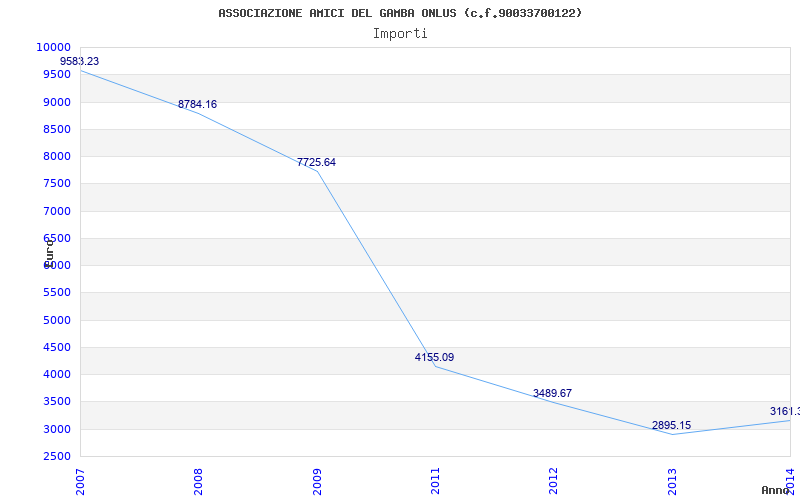Click the 5500 y-axis tick label

(x=56, y=293)
